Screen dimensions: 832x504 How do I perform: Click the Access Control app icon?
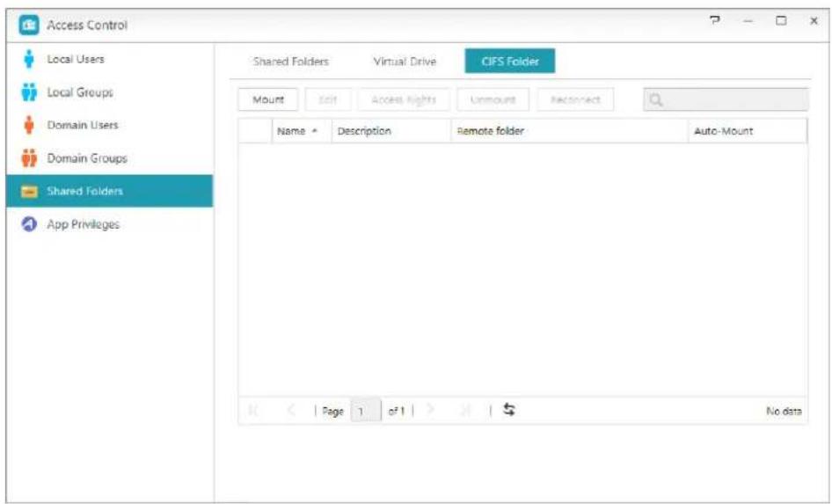coord(29,25)
